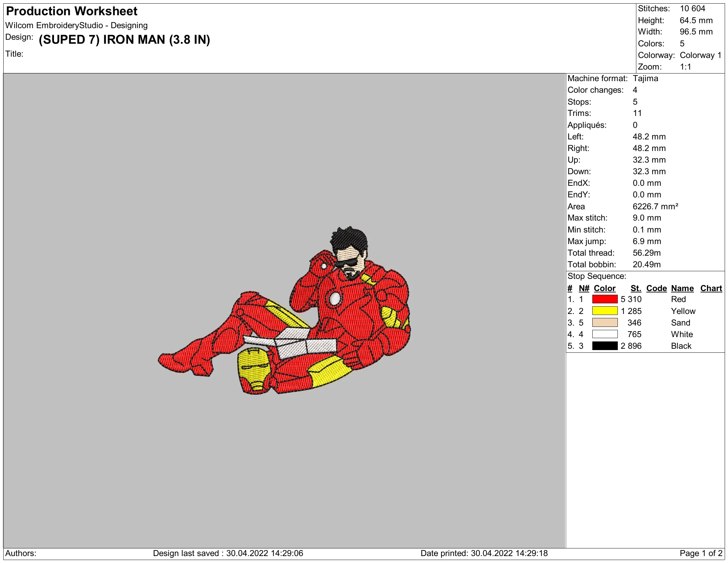Click the Height value '64.5 mm'
Image resolution: width=728 pixels, height=563 pixels.
point(696,20)
